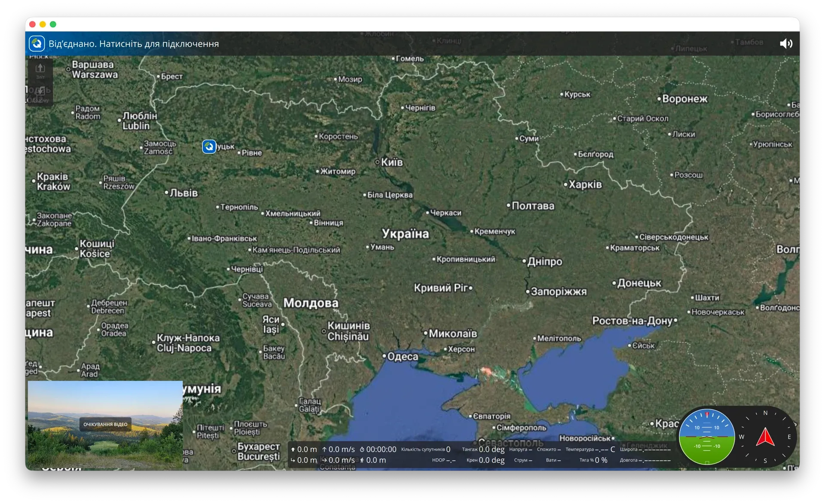This screenshot has width=825, height=504.
Task: Select the 'Додому' return home tool
Action: coord(40,95)
